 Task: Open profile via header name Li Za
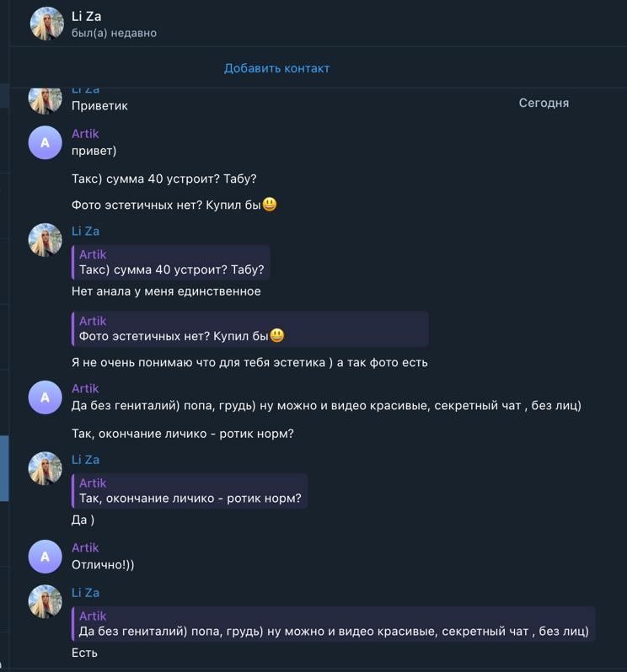coord(87,16)
